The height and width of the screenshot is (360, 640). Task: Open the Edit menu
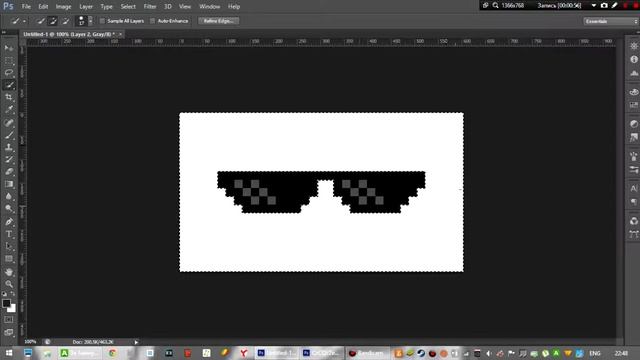43,7
